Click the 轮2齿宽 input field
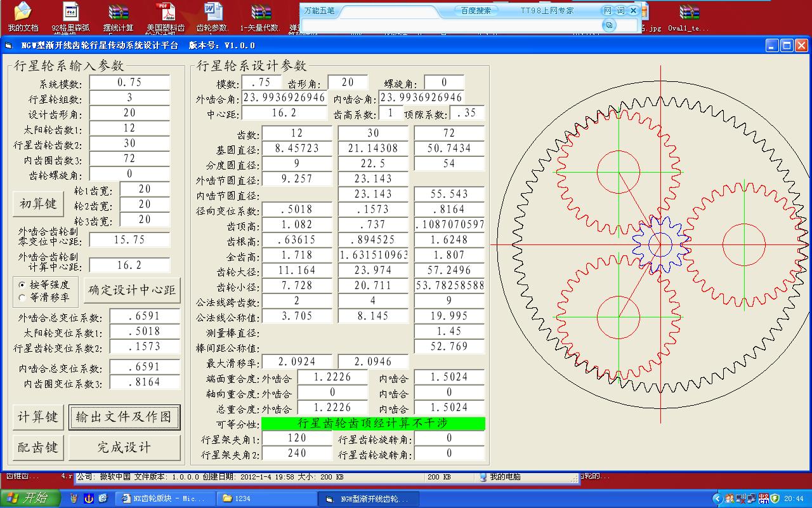The width and height of the screenshot is (812, 508). (145, 204)
